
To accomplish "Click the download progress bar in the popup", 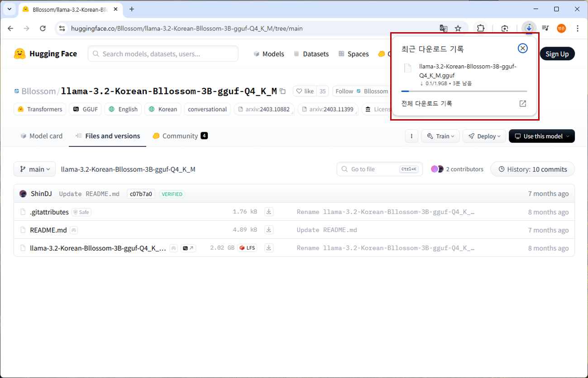I will [x=464, y=92].
